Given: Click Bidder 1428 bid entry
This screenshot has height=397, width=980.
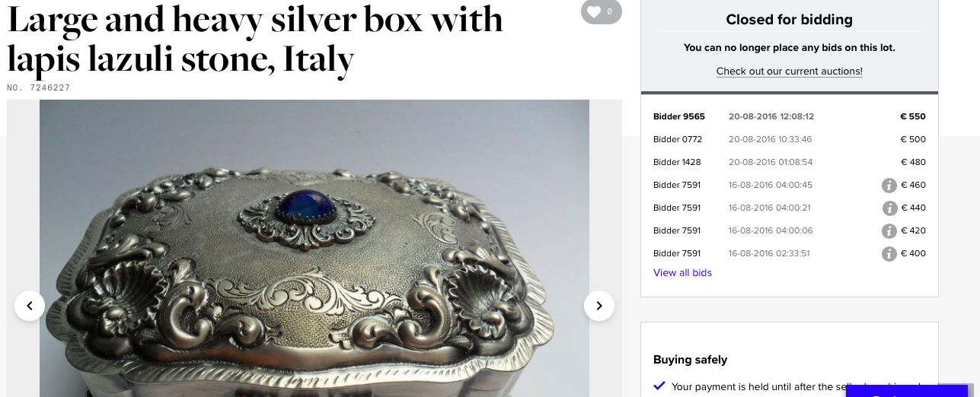Looking at the screenshot, I should coord(789,162).
